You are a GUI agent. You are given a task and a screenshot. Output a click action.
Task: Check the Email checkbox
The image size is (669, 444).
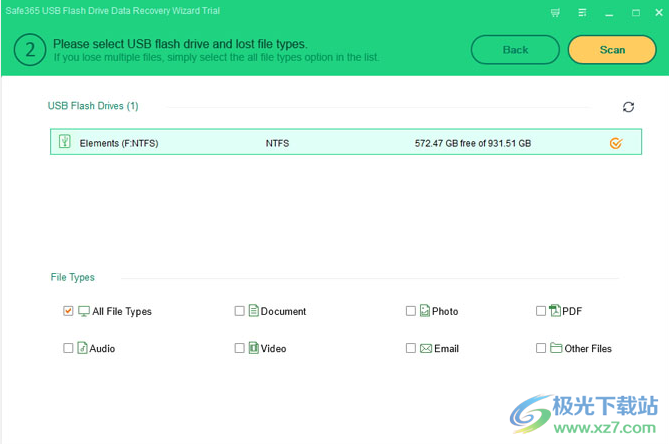[x=410, y=348]
